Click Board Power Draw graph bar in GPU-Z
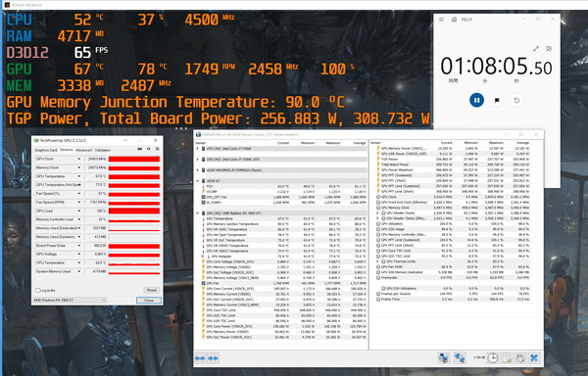This screenshot has height=376, width=588. (134, 246)
